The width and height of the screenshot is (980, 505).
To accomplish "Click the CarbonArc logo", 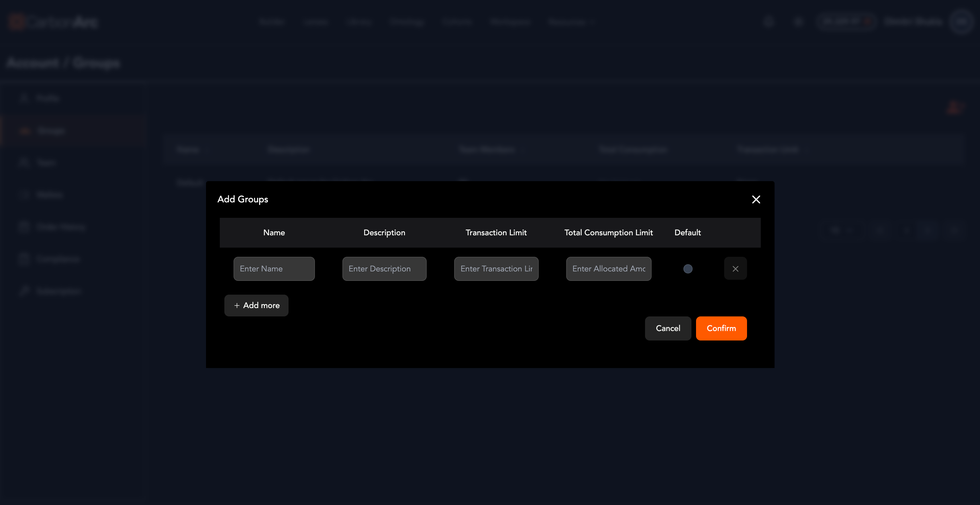I will 53,22.
